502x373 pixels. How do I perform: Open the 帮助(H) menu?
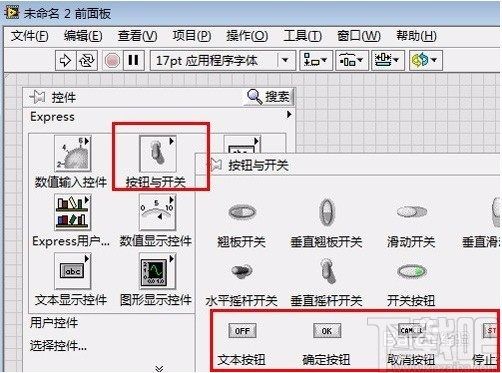click(416, 36)
